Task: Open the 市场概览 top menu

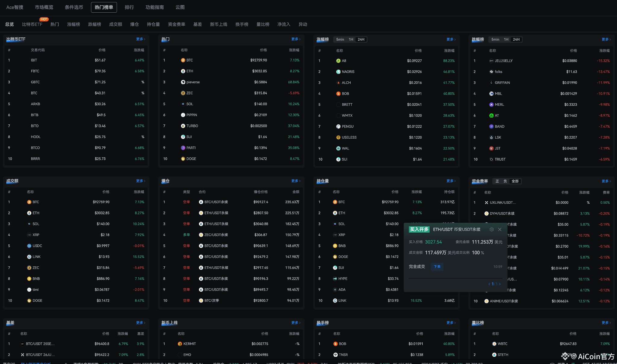Action: click(x=44, y=7)
